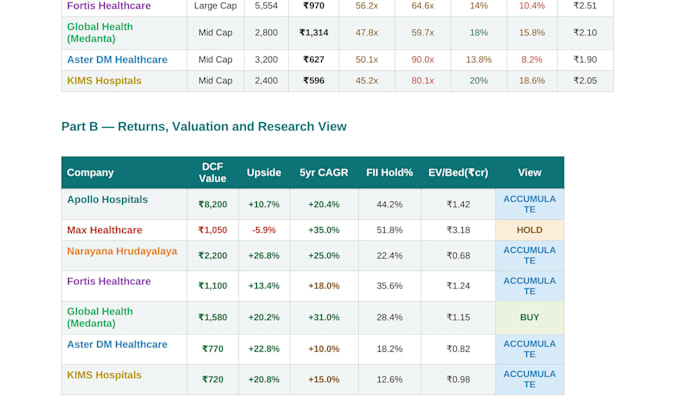680x409 pixels.
Task: Click KIMS Hospitals' ACCUMULATE view cell
Action: (x=530, y=380)
